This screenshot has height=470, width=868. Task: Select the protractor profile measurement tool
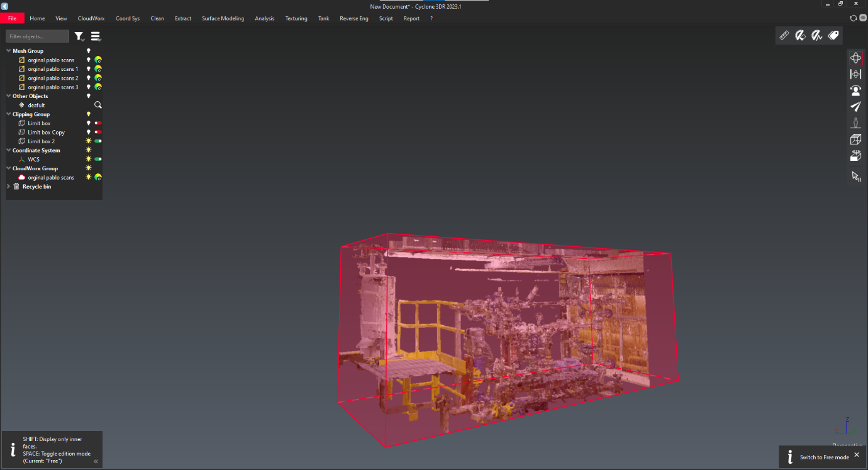tap(817, 36)
